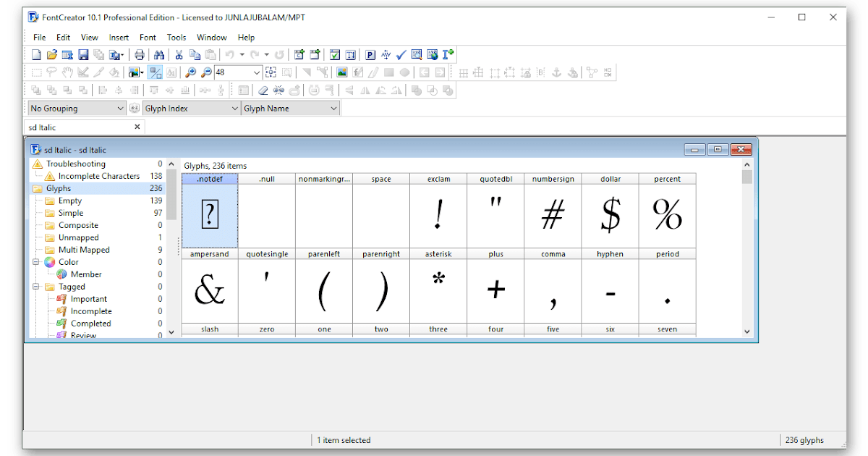Collapse the Tagged tree node
This screenshot has width=868, height=456.
pos(36,287)
